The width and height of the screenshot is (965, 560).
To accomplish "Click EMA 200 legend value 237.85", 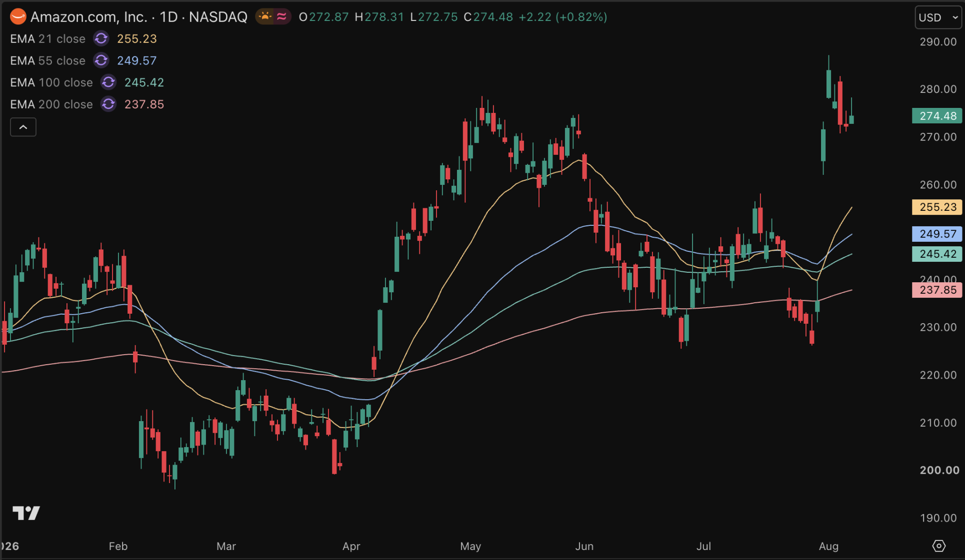I will tap(144, 104).
